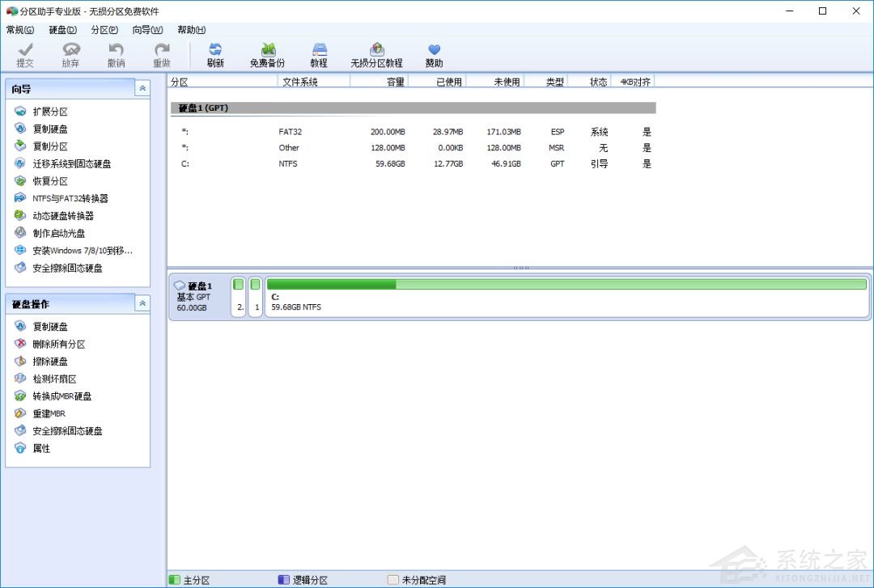Open the 硬盘(D) menu

[62, 30]
